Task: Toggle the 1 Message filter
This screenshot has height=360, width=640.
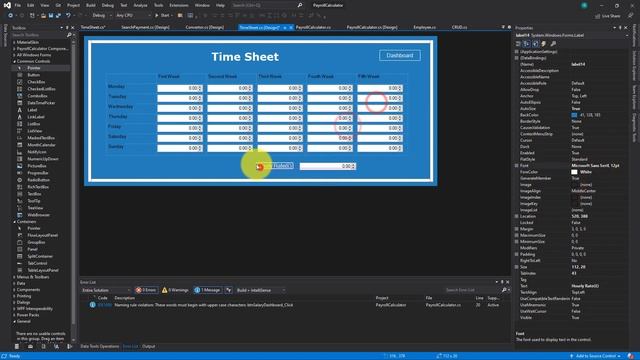Action: pyautogui.click(x=207, y=290)
